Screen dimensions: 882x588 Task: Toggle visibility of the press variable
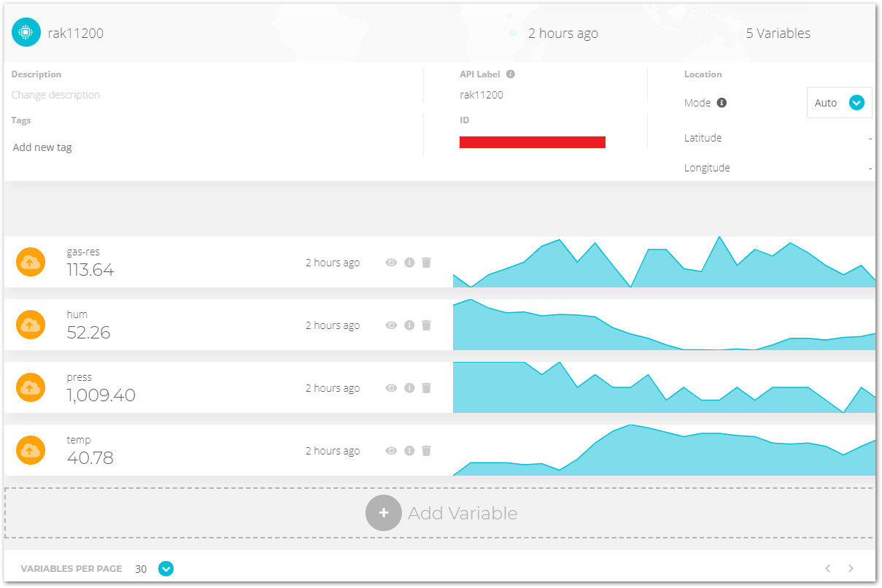[391, 387]
